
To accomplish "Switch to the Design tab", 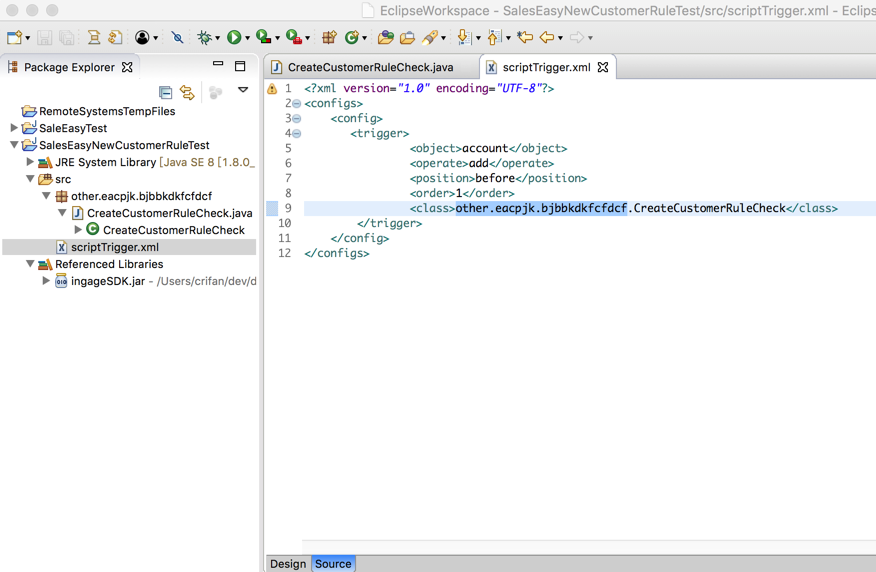I will 288,564.
